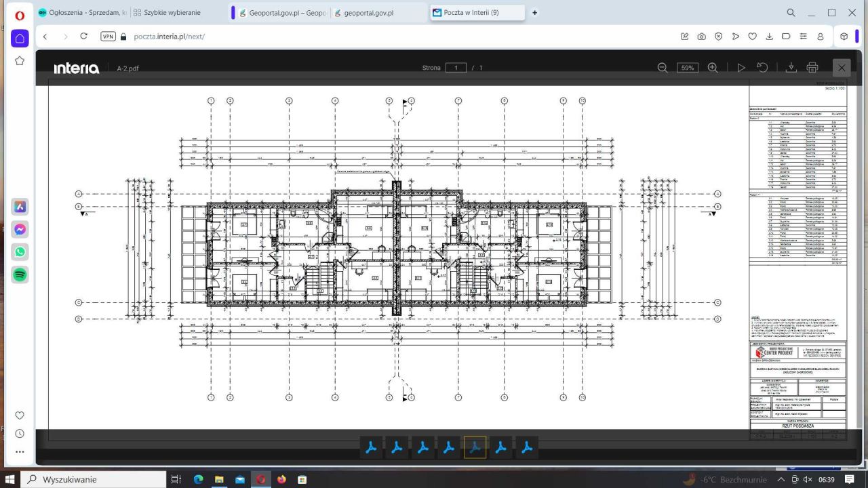This screenshot has height=488, width=868.
Task: Close the PDF viewer with the X button
Action: click(842, 68)
